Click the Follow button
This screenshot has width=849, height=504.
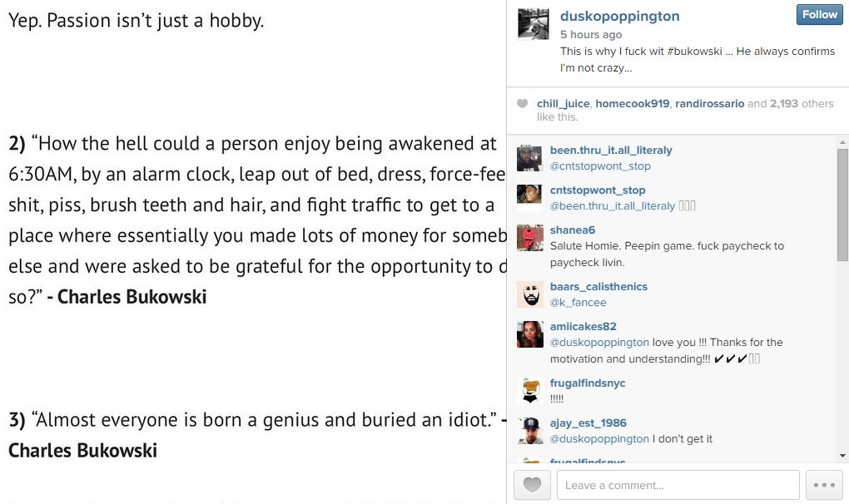click(x=819, y=14)
